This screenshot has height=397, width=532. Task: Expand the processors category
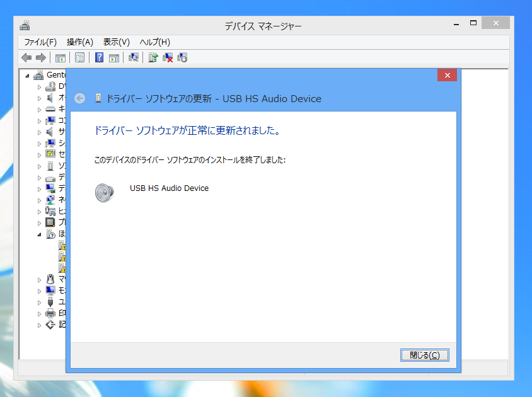point(39,223)
